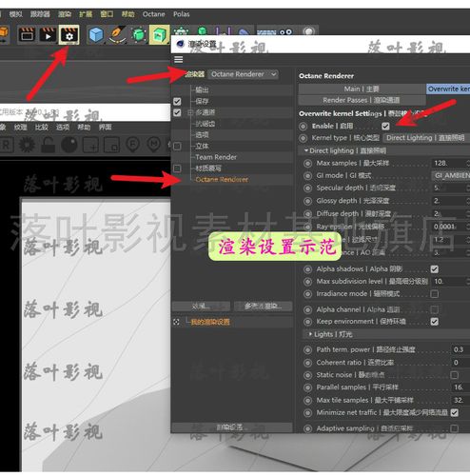Expand the 多通道 tree node plus box

pos(190,112)
